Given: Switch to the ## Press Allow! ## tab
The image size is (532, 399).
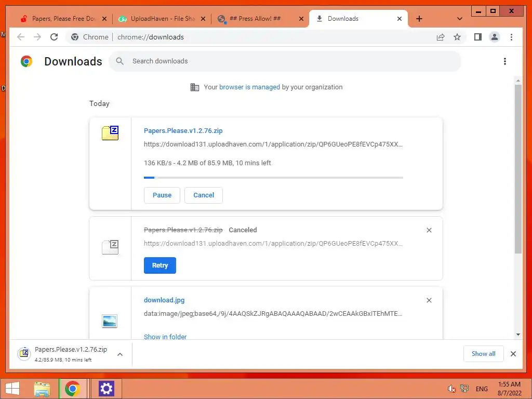Looking at the screenshot, I should click(261, 19).
